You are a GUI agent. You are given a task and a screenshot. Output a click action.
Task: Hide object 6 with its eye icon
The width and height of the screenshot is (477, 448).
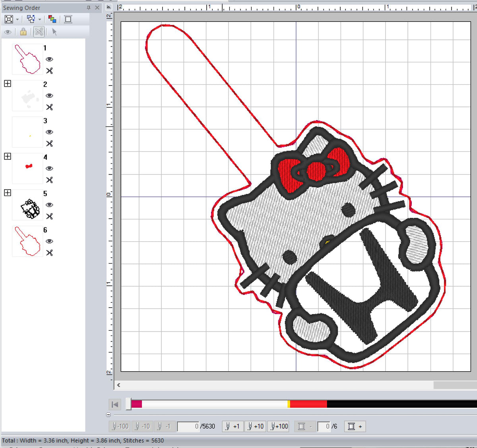pyautogui.click(x=49, y=241)
